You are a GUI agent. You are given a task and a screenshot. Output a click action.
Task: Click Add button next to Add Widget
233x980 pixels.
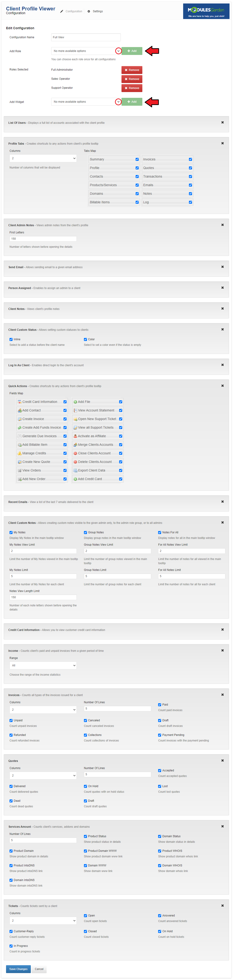pyautogui.click(x=132, y=102)
